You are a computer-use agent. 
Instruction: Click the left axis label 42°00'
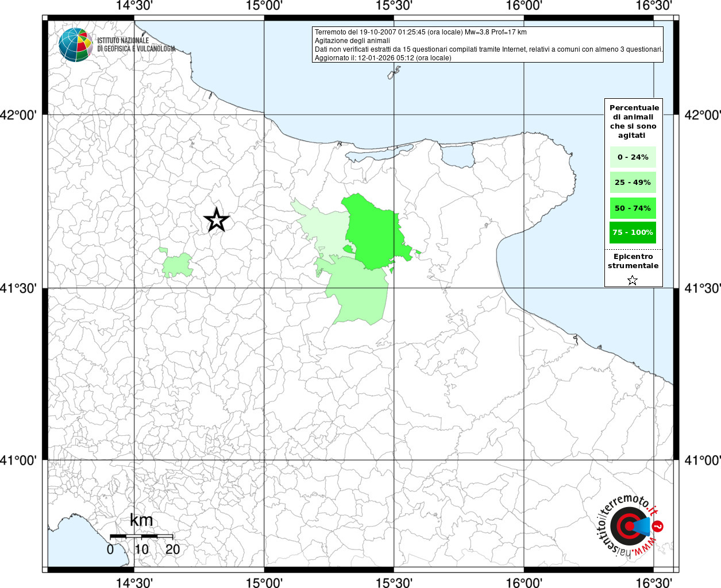click(x=18, y=115)
